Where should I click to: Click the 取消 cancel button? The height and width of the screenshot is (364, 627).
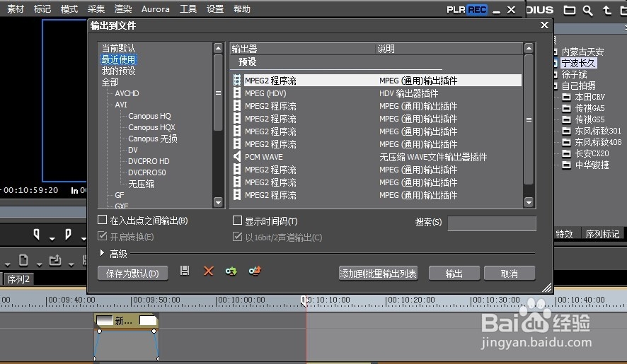point(510,274)
